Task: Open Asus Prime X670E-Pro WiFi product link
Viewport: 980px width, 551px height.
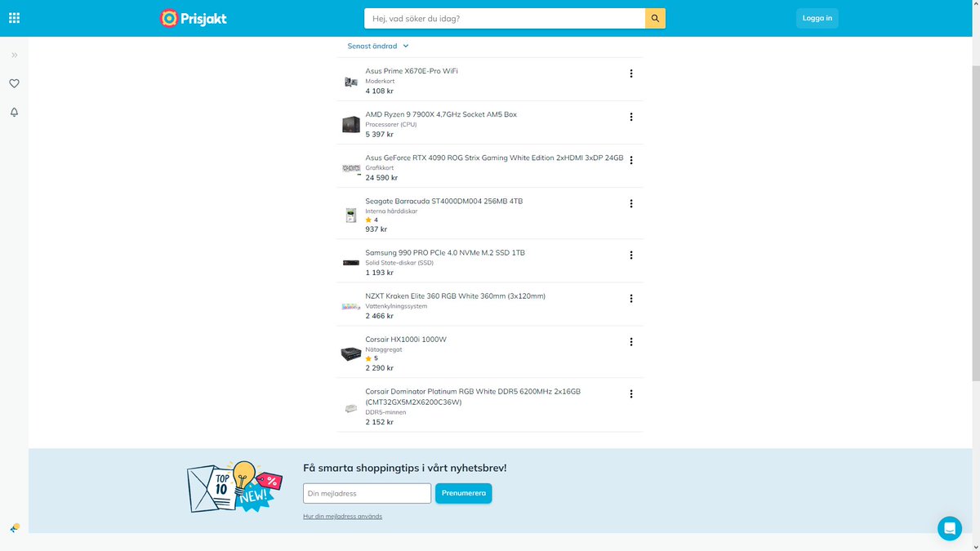Action: click(412, 71)
